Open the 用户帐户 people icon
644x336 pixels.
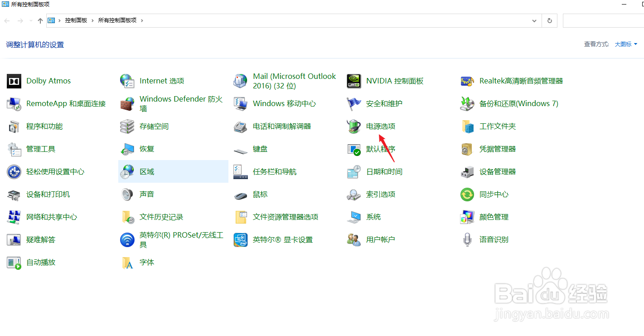click(x=354, y=240)
